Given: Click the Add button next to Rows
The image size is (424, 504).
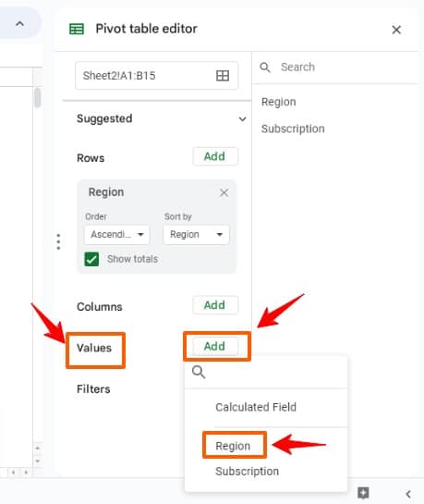Looking at the screenshot, I should click(x=215, y=156).
